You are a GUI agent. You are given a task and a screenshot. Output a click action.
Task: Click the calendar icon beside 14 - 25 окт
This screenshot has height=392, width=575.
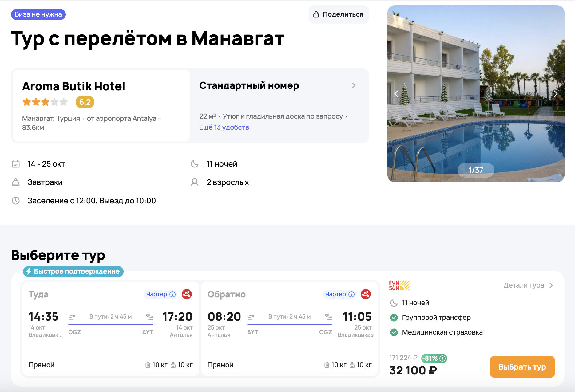[x=16, y=164]
